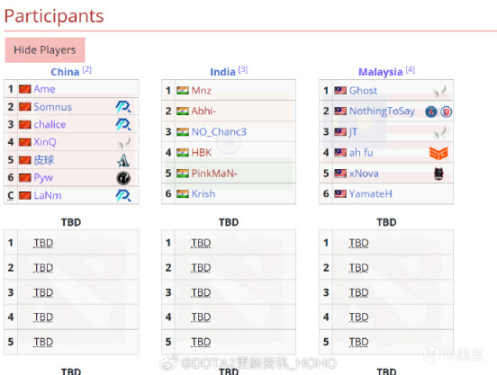Click the India flag beside Mnz
497x375 pixels.
point(182,90)
